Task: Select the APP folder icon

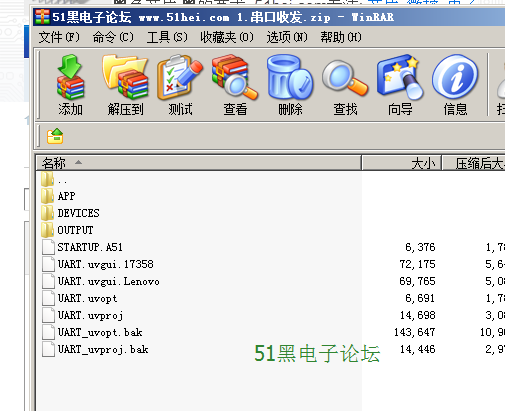Action: click(48, 196)
